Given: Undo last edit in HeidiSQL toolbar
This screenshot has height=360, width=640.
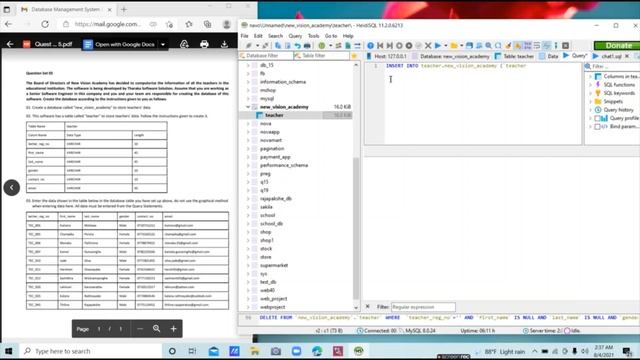Looking at the screenshot, I should [298, 46].
